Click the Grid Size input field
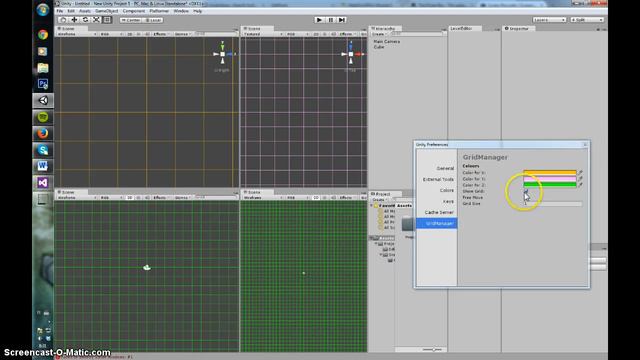Viewport: 640px width, 360px height. point(553,203)
